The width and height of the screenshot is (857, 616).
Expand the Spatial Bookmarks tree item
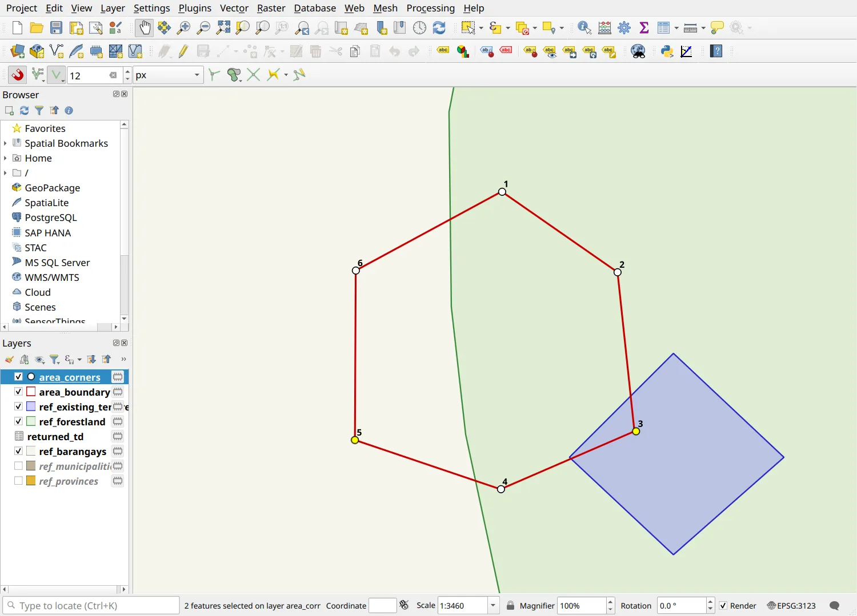[x=5, y=143]
